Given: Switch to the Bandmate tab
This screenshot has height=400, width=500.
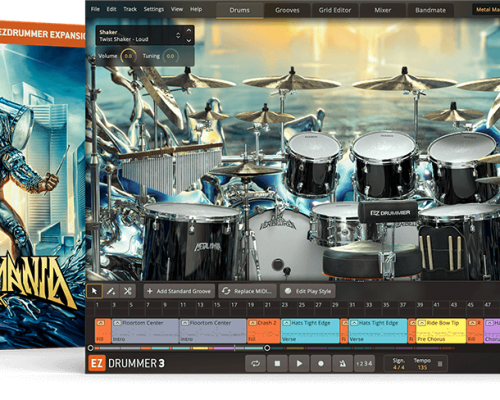Looking at the screenshot, I should (430, 10).
